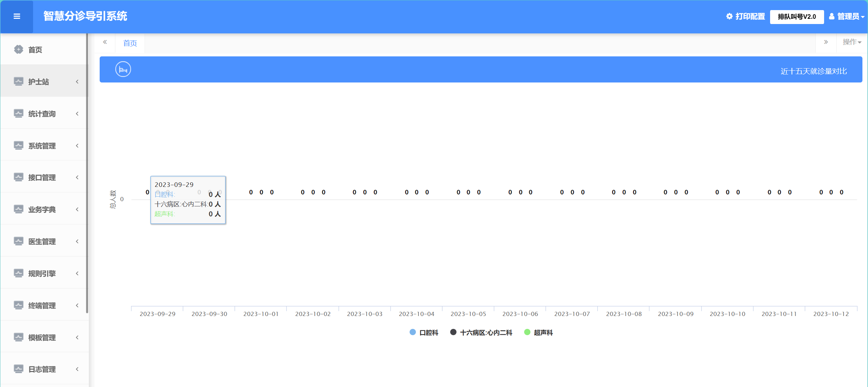
Task: Click the home icon beside 首页 in the sidebar
Action: [18, 49]
